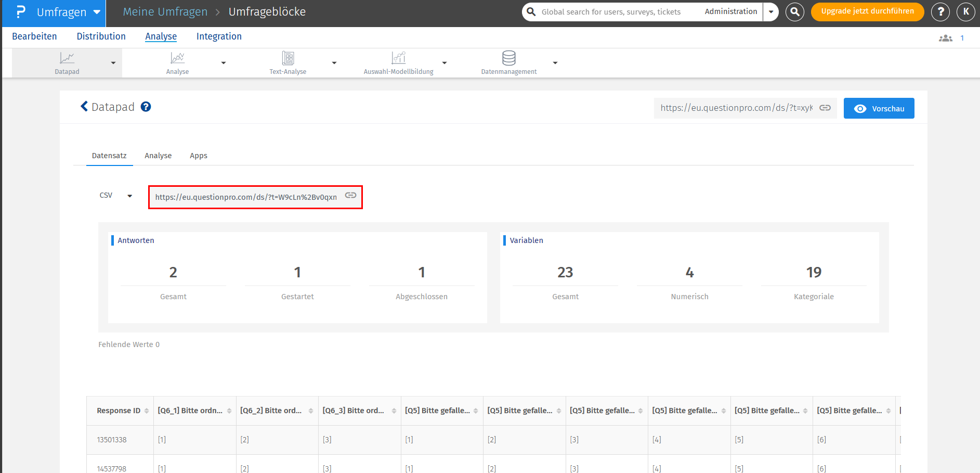Expand the Administration search scope dropdown

771,11
